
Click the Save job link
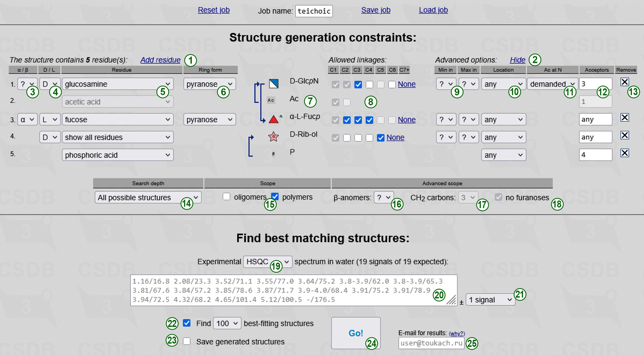tap(376, 10)
